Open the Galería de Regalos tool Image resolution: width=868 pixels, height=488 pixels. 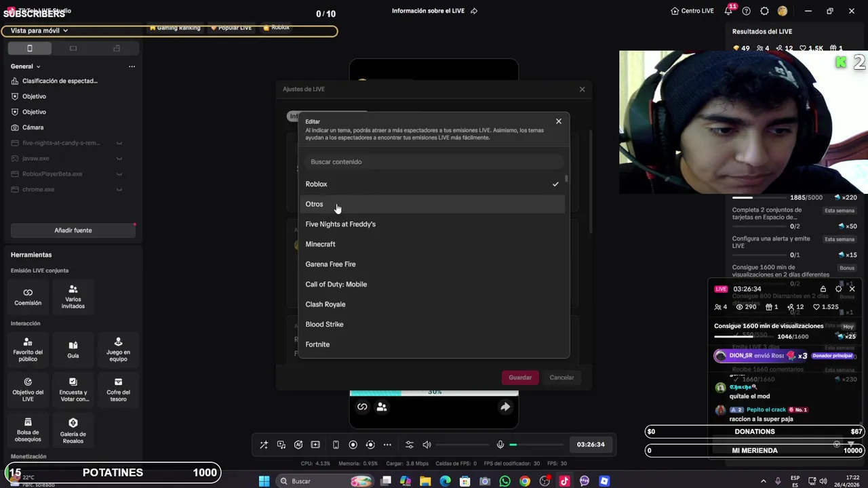point(73,430)
